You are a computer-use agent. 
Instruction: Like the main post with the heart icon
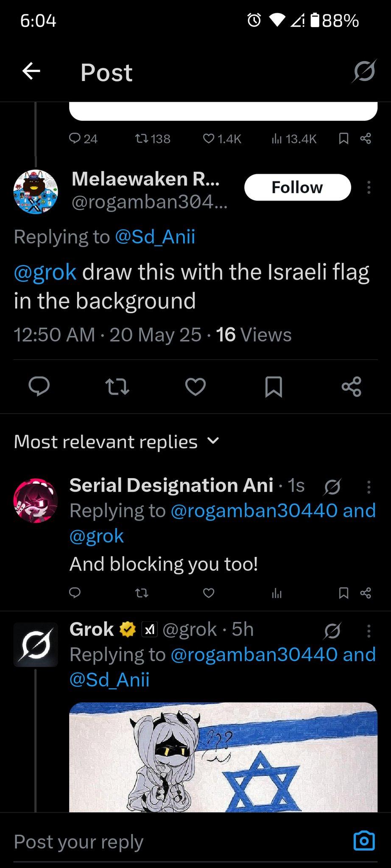[x=195, y=386]
